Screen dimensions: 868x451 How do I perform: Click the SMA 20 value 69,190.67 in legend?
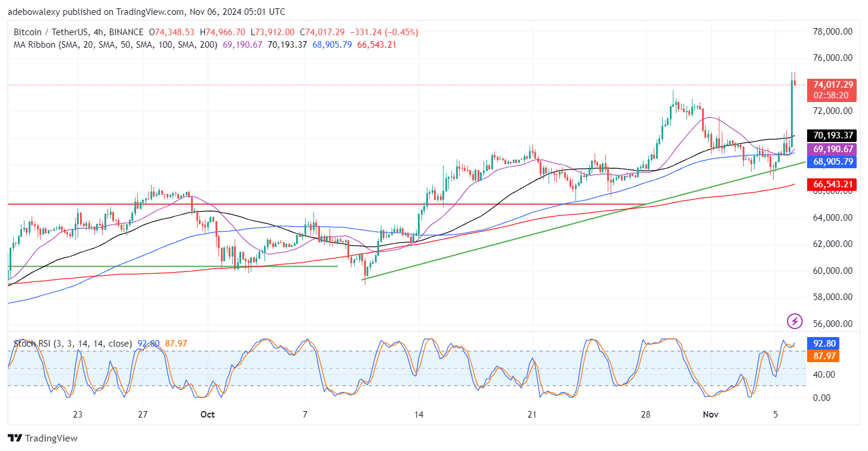tap(242, 45)
